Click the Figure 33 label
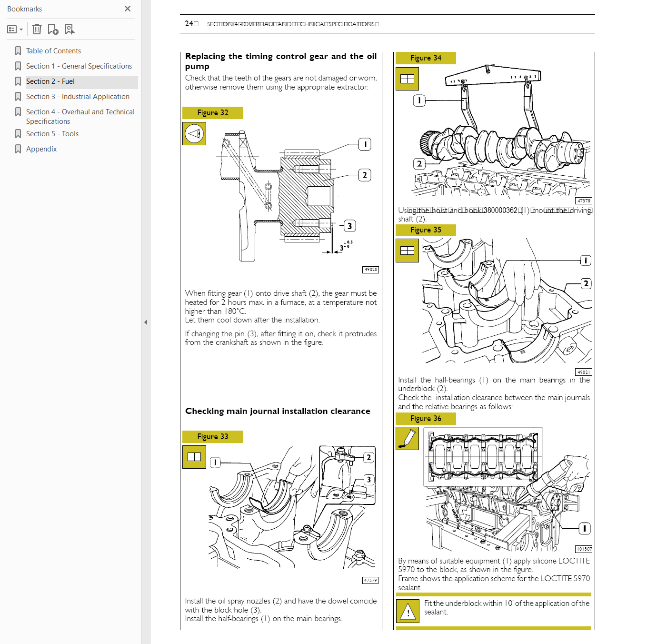This screenshot has height=644, width=647. click(213, 437)
